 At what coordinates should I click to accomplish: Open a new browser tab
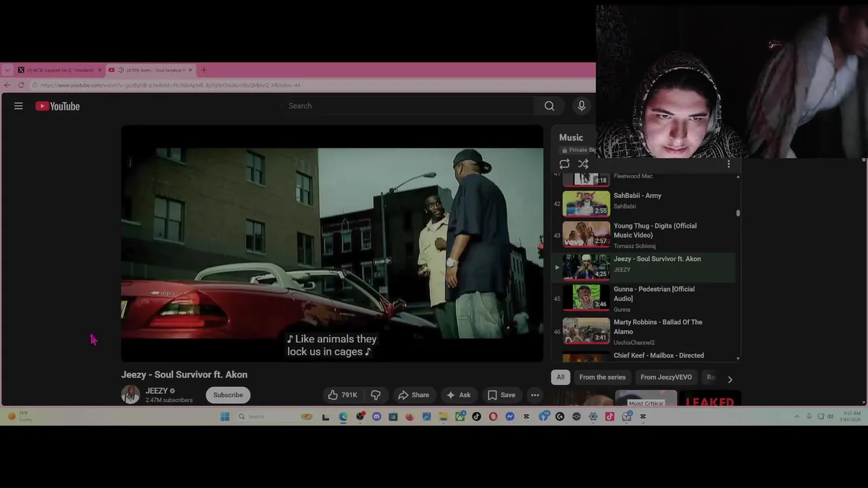203,70
